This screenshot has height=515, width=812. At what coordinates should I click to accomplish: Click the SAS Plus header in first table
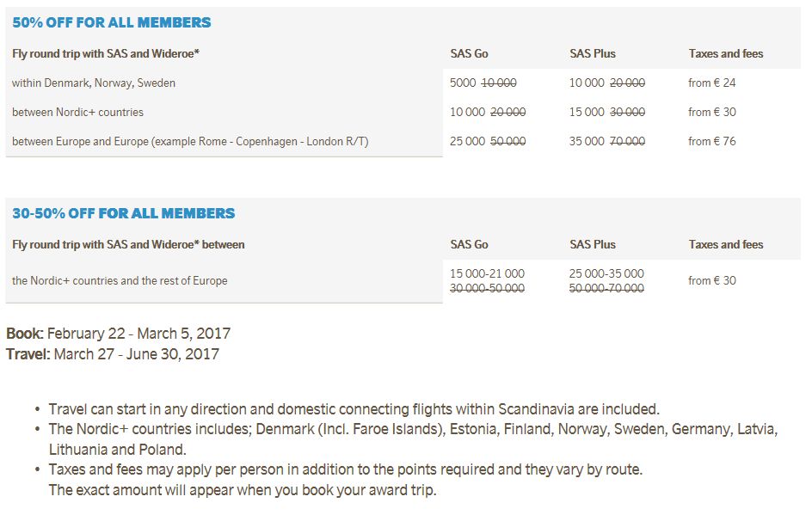point(593,53)
